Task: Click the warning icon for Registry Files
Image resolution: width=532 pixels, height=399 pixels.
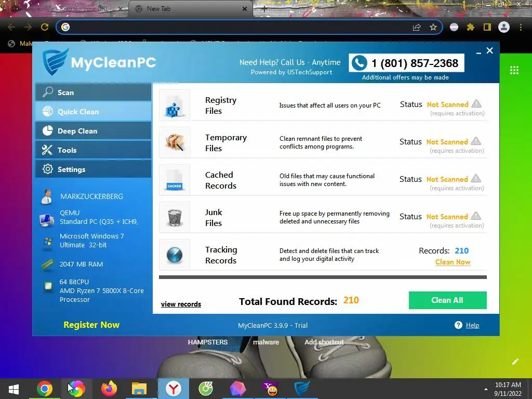Action: [x=476, y=103]
